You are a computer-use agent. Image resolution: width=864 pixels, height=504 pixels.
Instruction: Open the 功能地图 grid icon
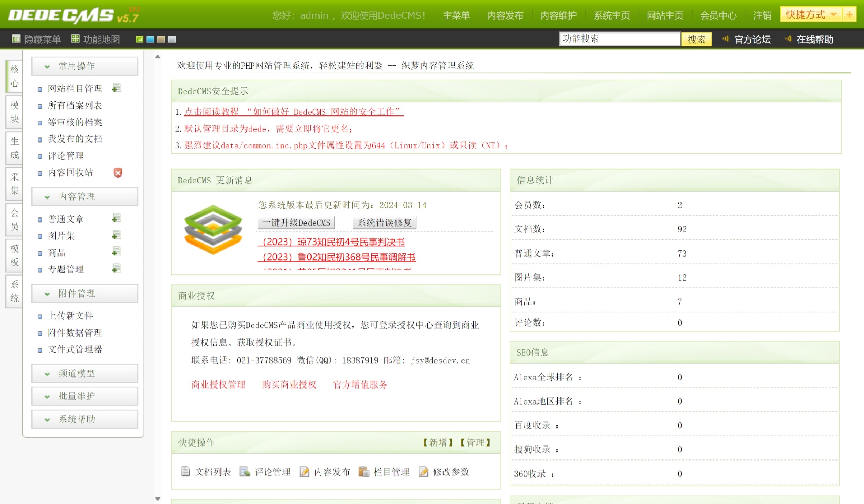(x=75, y=39)
